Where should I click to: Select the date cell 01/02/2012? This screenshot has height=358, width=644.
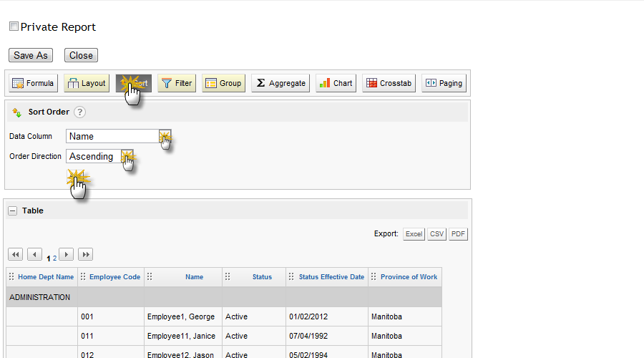click(327, 316)
